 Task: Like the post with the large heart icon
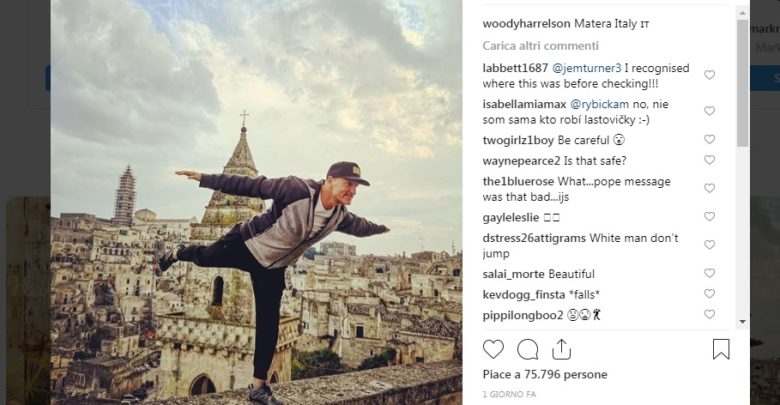click(x=493, y=349)
